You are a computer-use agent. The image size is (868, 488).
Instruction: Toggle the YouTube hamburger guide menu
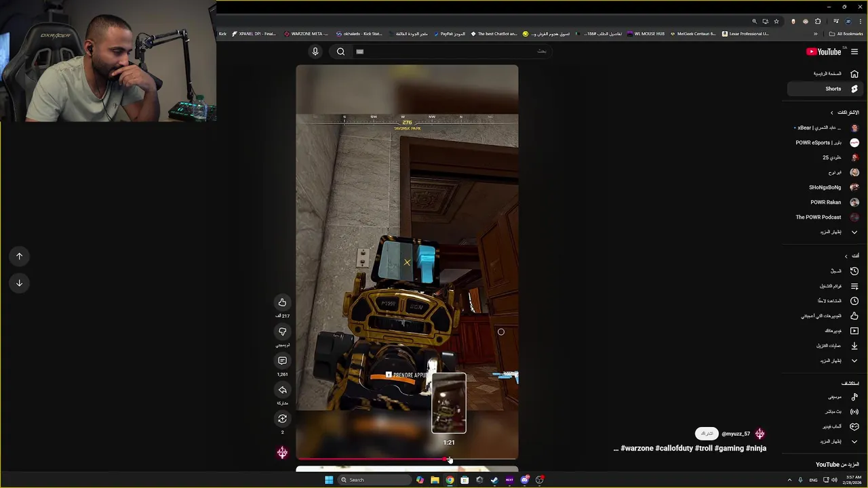coord(854,52)
